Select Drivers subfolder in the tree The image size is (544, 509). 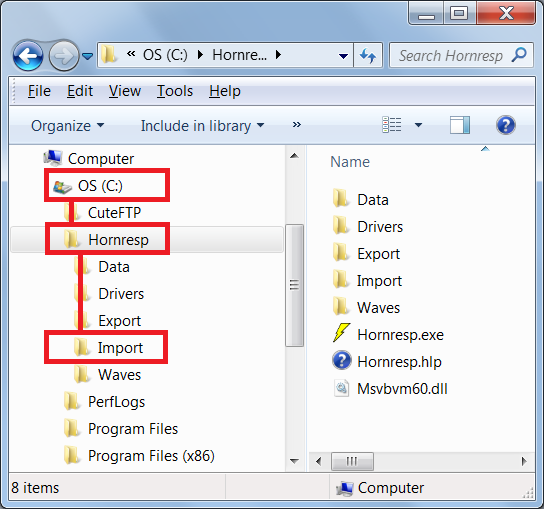coord(121,294)
